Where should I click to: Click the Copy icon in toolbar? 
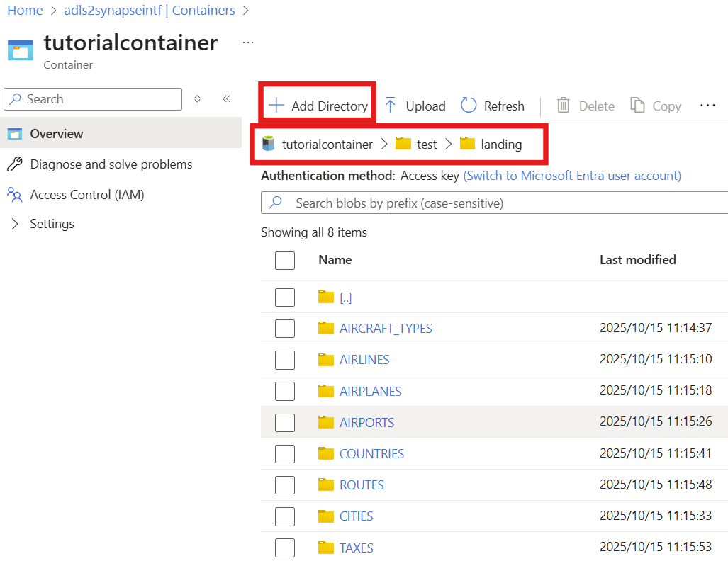pos(638,106)
